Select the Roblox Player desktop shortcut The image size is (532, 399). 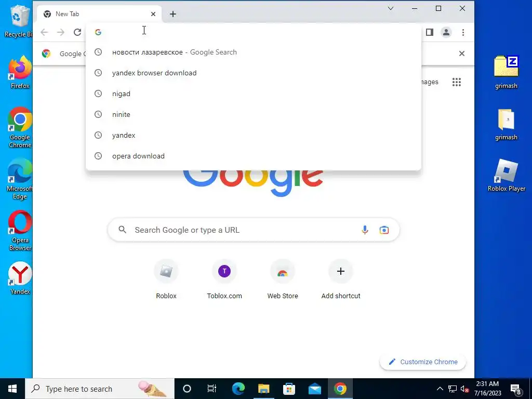(x=506, y=176)
